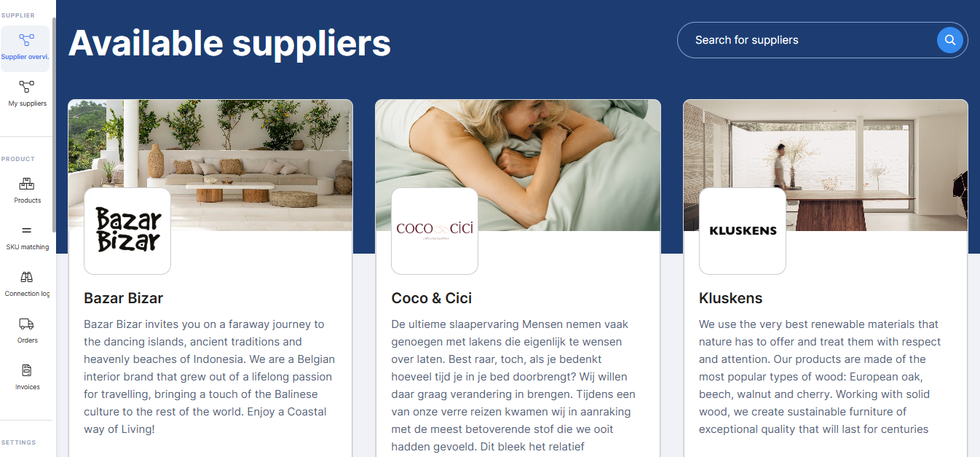The height and width of the screenshot is (457, 980).
Task: Open the Orders truck icon
Action: [27, 324]
